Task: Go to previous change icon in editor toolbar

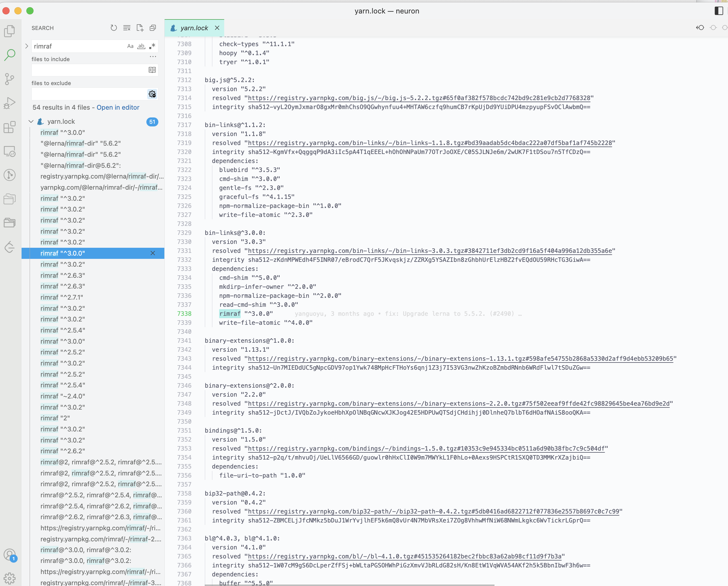Action: 700,28
